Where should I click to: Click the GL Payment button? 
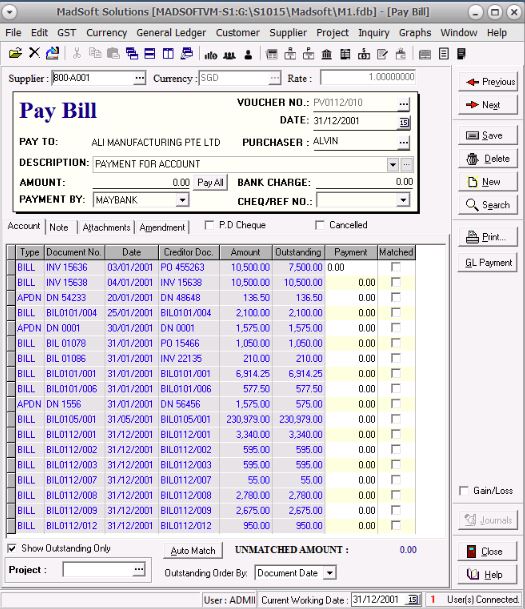[488, 263]
